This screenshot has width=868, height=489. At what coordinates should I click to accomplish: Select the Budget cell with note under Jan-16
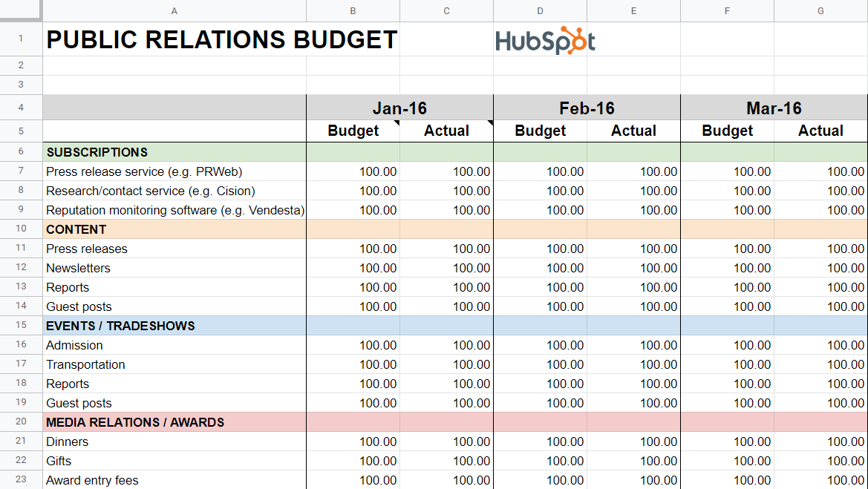pyautogui.click(x=353, y=131)
